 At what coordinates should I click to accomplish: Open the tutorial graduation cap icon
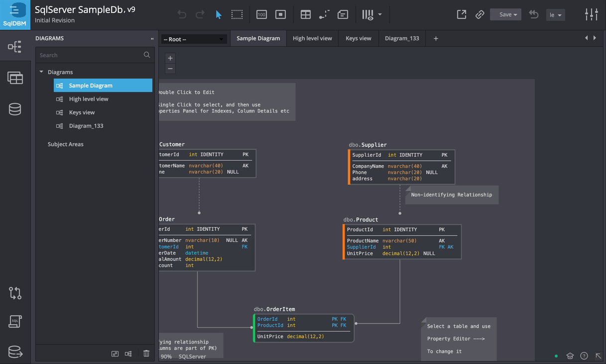pos(570,356)
